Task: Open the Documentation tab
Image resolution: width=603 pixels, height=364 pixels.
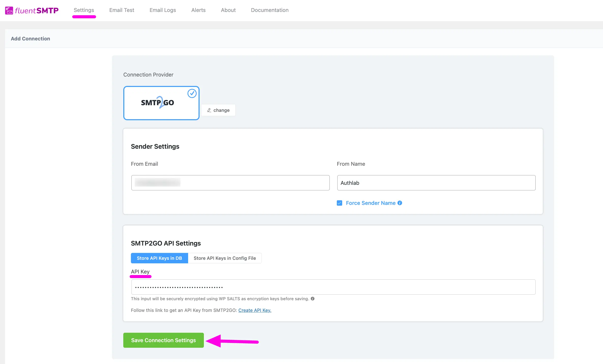Action: pyautogui.click(x=270, y=10)
